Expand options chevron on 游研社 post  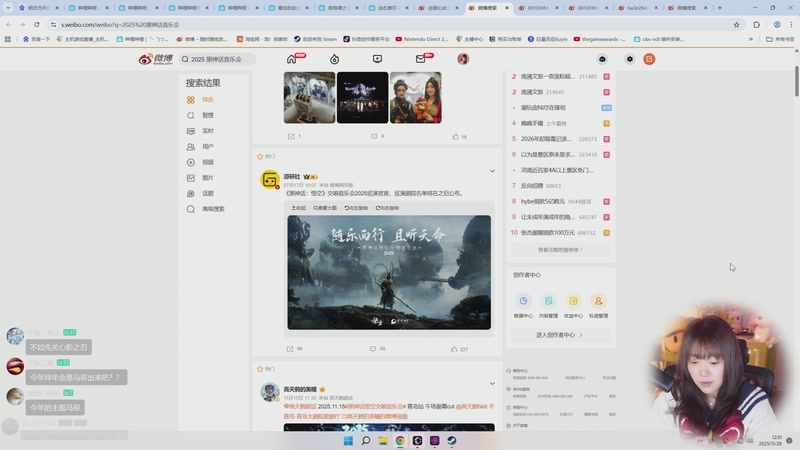(492, 171)
